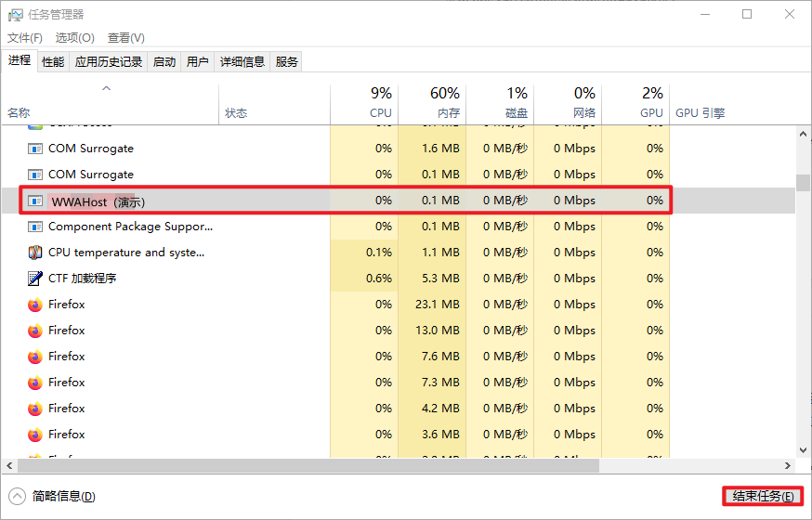The image size is (812, 520).
Task: Click the WWAHost process icon
Action: (x=35, y=201)
